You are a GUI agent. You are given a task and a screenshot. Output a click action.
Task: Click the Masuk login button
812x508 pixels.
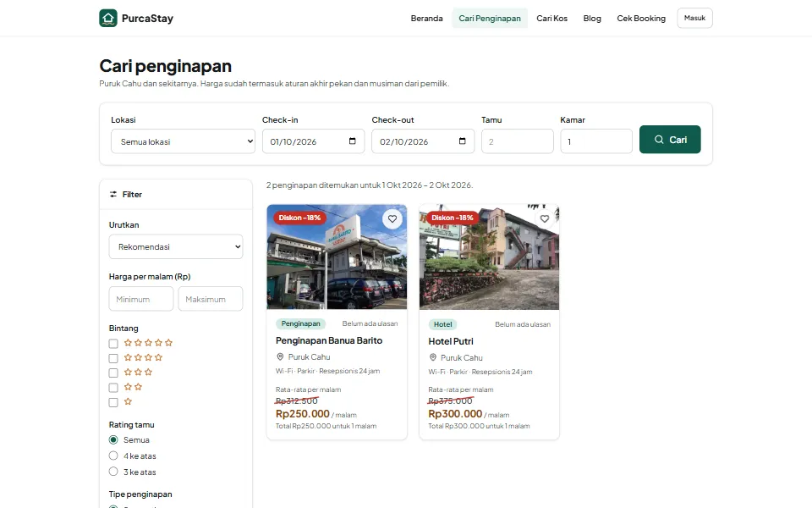tap(695, 18)
